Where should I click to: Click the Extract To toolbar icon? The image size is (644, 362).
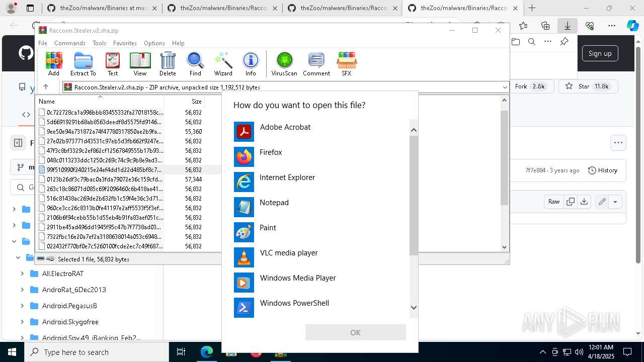(x=83, y=64)
